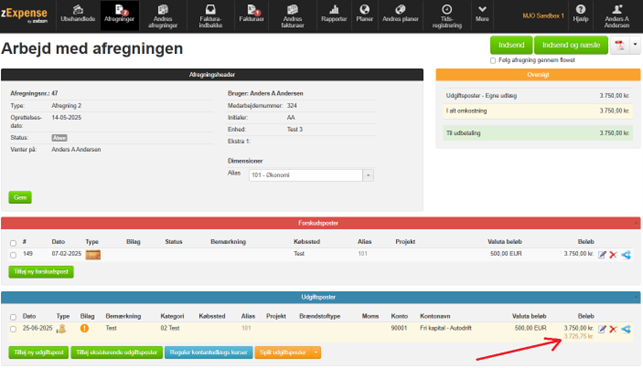Click the blue Reguler kontantudlægs kurser button
The height and width of the screenshot is (368, 643).
[208, 352]
